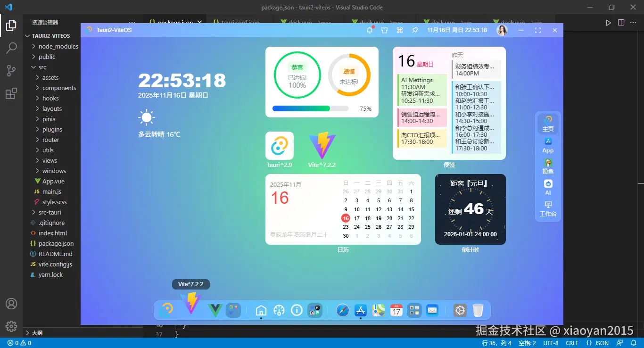Screen dimensions: 644x348
Task: Click the user avatar in the title bar
Action: click(x=502, y=30)
